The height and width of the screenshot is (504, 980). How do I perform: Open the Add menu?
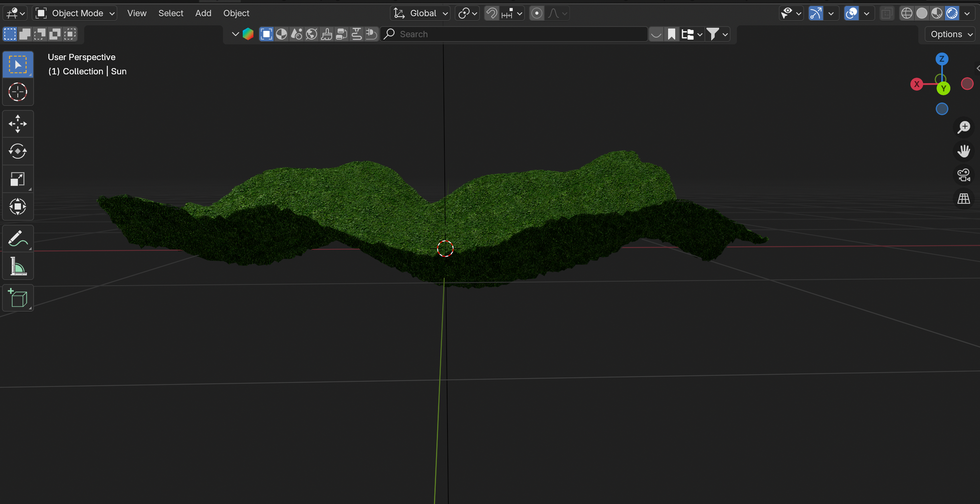[203, 13]
